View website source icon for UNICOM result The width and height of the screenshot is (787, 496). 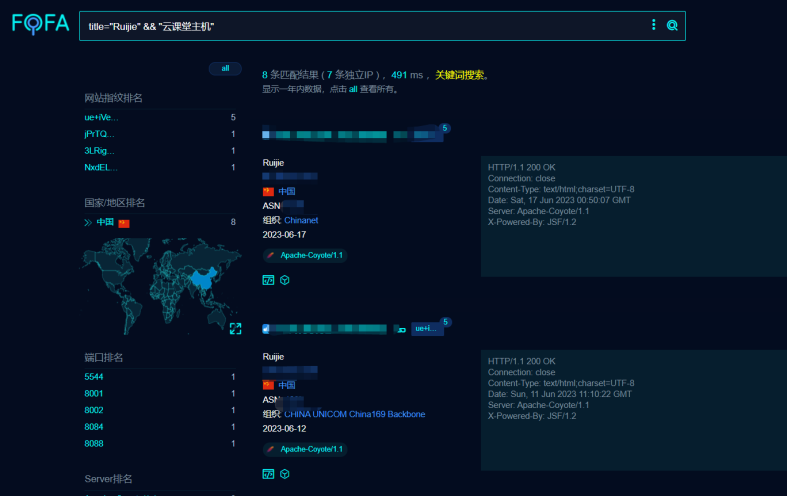pos(269,474)
